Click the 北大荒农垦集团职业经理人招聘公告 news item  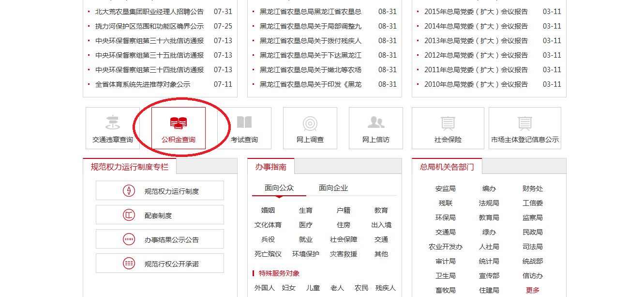coord(154,12)
